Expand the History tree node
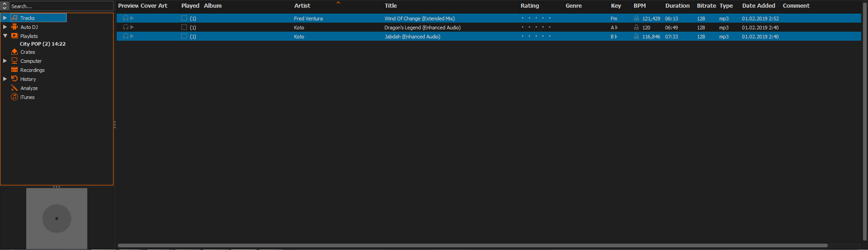 click(x=5, y=79)
